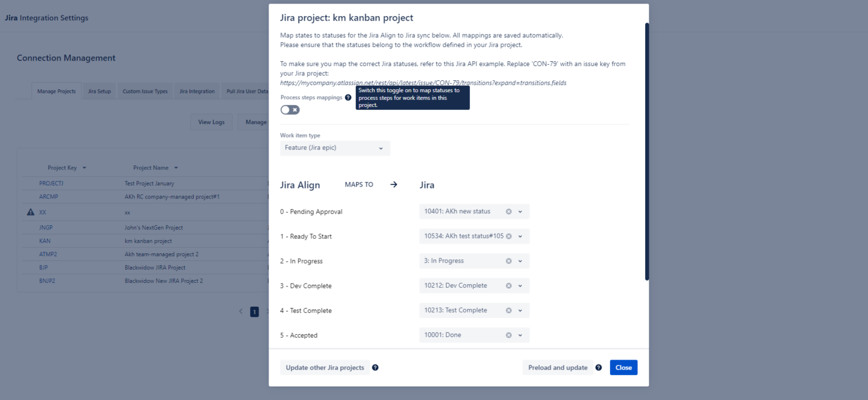
Task: Click the 5 - Accepted state label
Action: [x=299, y=335]
